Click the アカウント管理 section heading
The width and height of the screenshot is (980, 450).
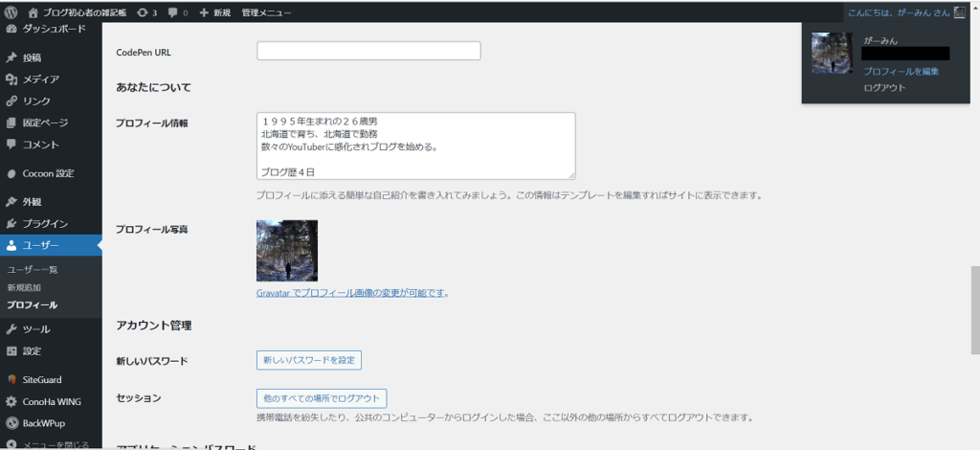pyautogui.click(x=154, y=325)
